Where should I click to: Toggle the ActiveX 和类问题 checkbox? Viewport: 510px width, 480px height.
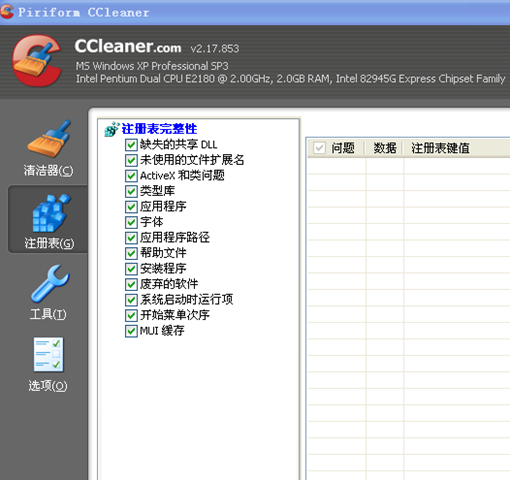pyautogui.click(x=131, y=176)
